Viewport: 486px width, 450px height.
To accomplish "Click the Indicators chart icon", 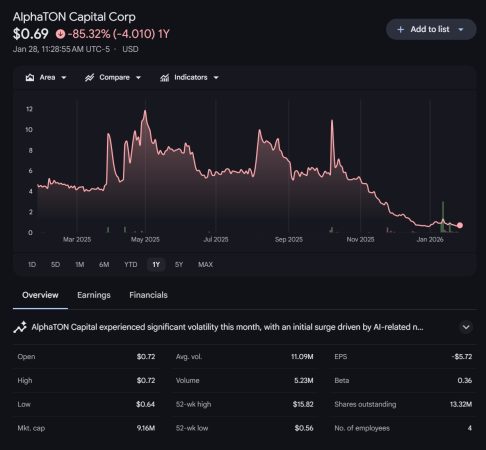I will [x=164, y=78].
